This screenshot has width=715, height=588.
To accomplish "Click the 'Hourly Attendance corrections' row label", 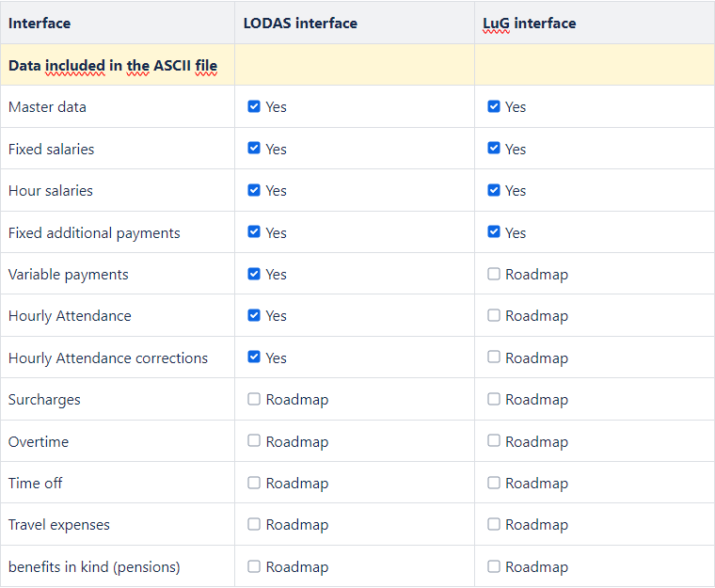I will click(108, 358).
